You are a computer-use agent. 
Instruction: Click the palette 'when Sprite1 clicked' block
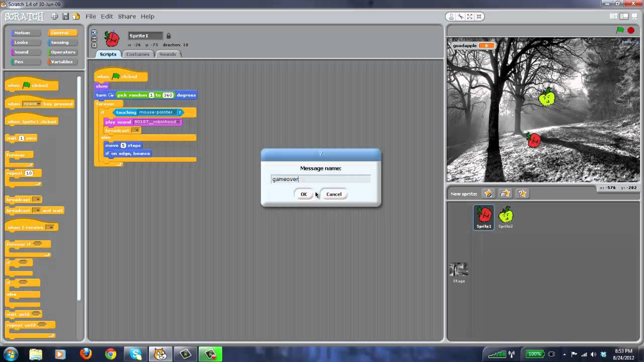click(x=32, y=121)
